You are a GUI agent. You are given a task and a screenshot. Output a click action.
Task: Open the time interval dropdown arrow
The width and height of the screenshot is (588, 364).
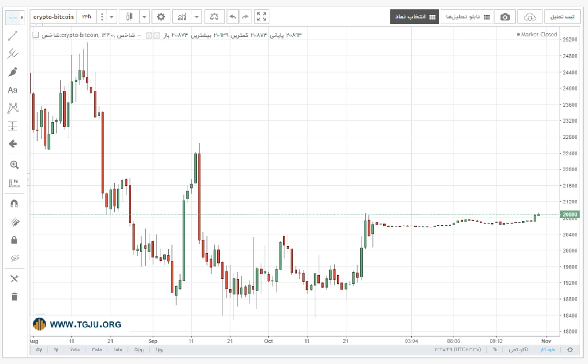click(x=112, y=17)
